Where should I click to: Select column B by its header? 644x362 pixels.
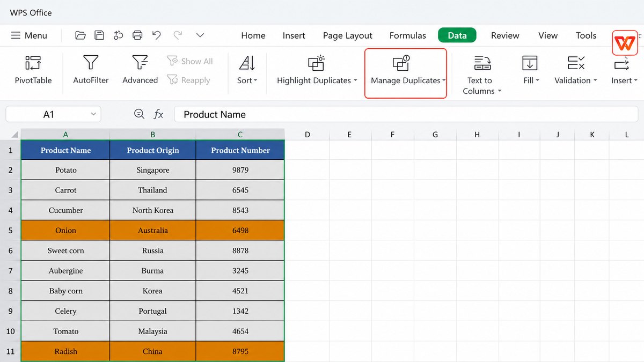153,135
